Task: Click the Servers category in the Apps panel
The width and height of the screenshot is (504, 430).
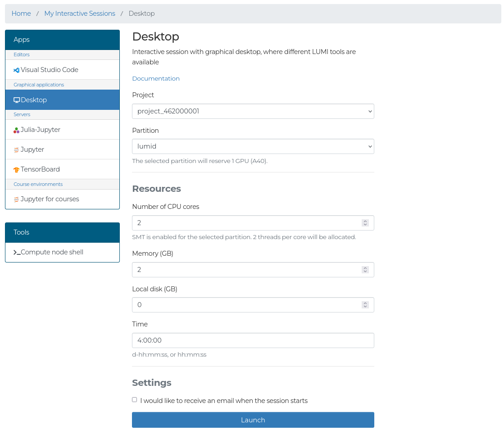Action: (x=22, y=114)
